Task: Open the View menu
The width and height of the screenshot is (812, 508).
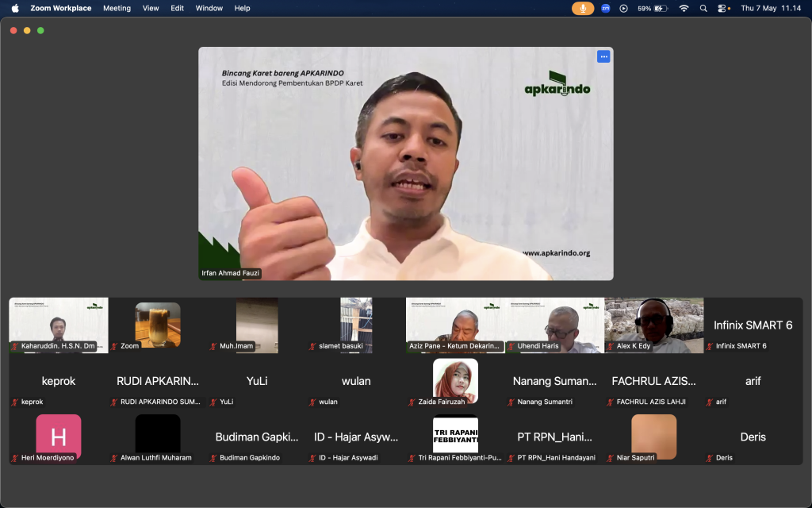Action: click(x=151, y=8)
